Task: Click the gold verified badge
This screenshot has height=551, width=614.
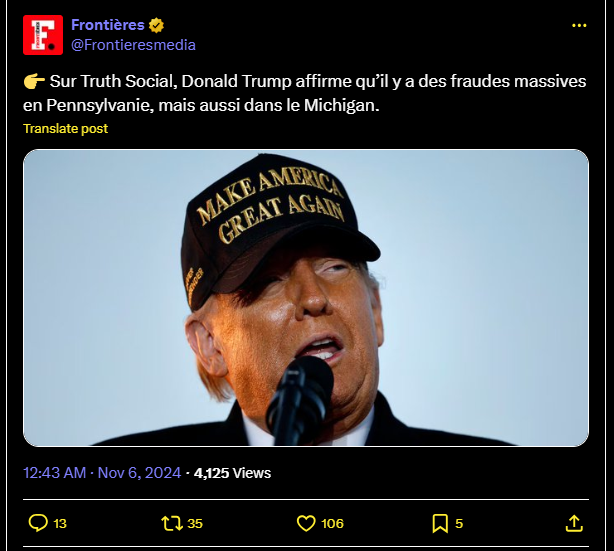Action: (157, 25)
